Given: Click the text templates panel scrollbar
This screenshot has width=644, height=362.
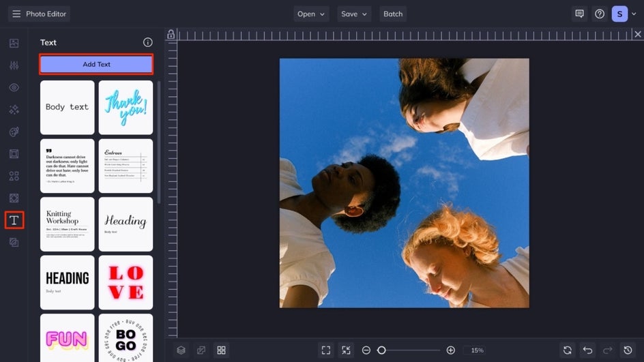Looking at the screenshot, I should click(x=159, y=142).
